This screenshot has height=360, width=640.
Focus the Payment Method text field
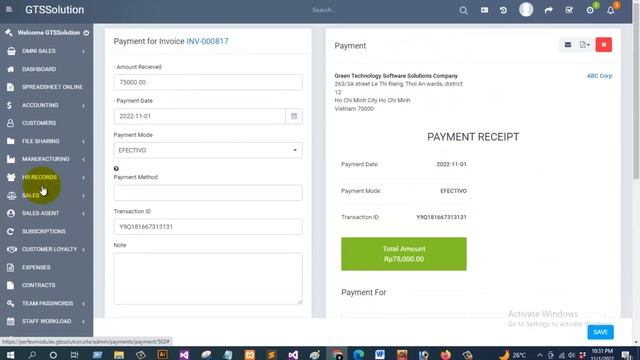pos(208,193)
